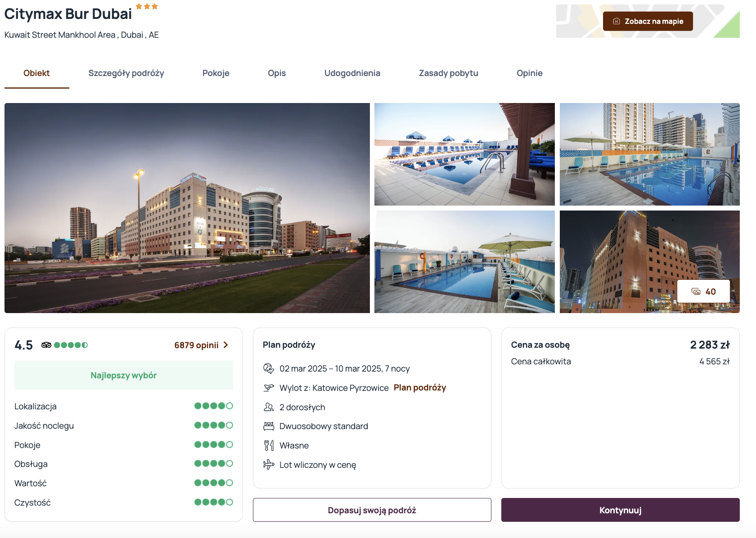Image resolution: width=756 pixels, height=538 pixels.
Task: Click the Zobacz na mapie button
Action: pos(648,21)
